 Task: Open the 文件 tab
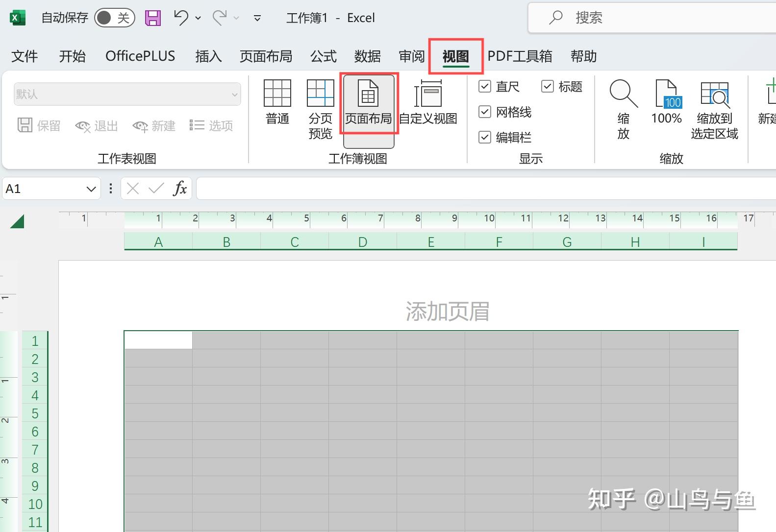[25, 56]
